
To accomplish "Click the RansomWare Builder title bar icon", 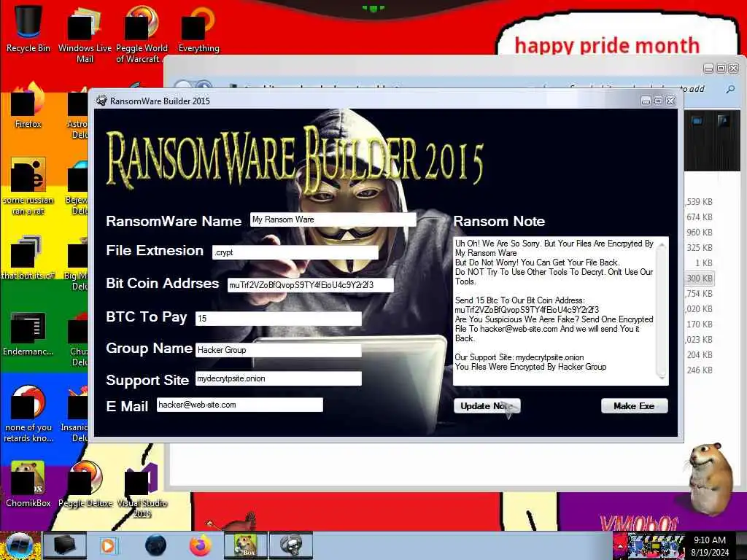I will coord(101,101).
